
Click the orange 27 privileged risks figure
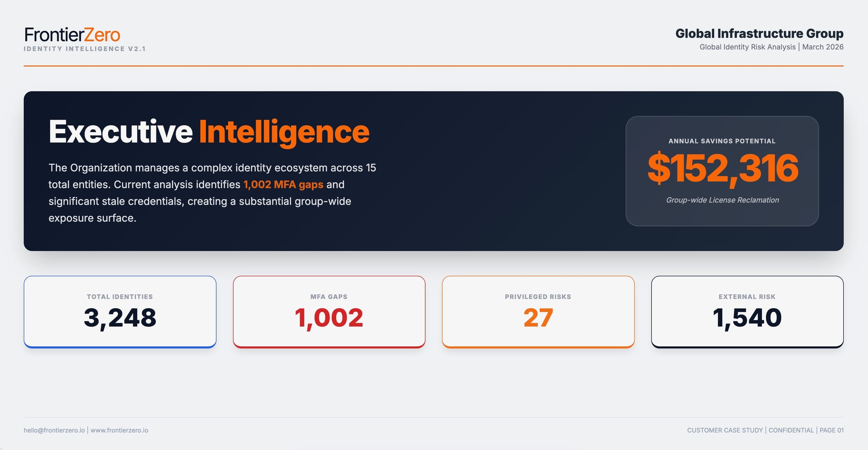coord(538,317)
